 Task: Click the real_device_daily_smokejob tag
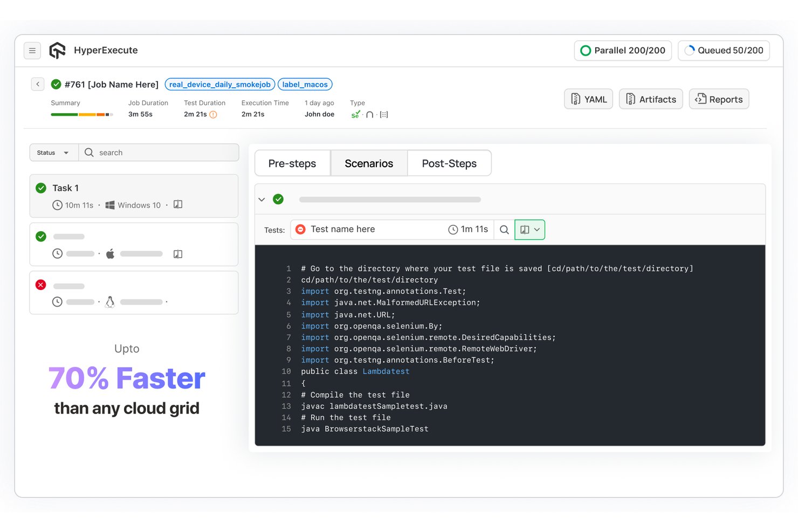pos(220,84)
